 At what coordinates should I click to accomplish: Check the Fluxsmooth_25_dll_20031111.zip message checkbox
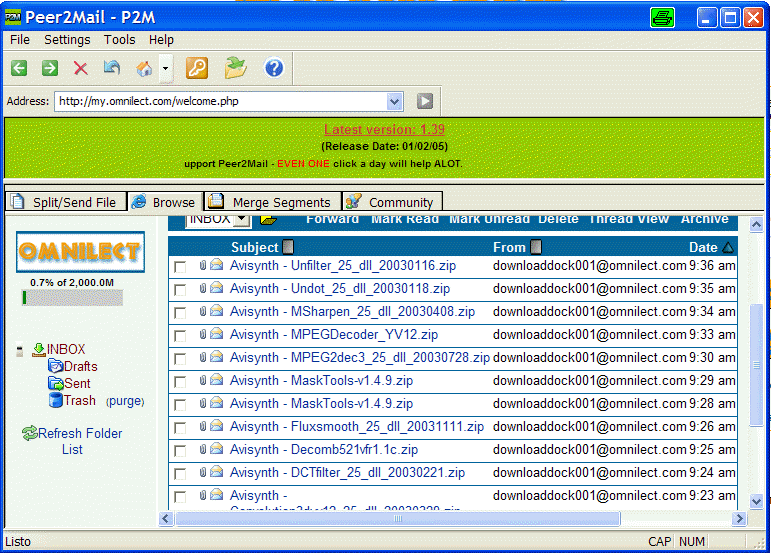coord(180,428)
